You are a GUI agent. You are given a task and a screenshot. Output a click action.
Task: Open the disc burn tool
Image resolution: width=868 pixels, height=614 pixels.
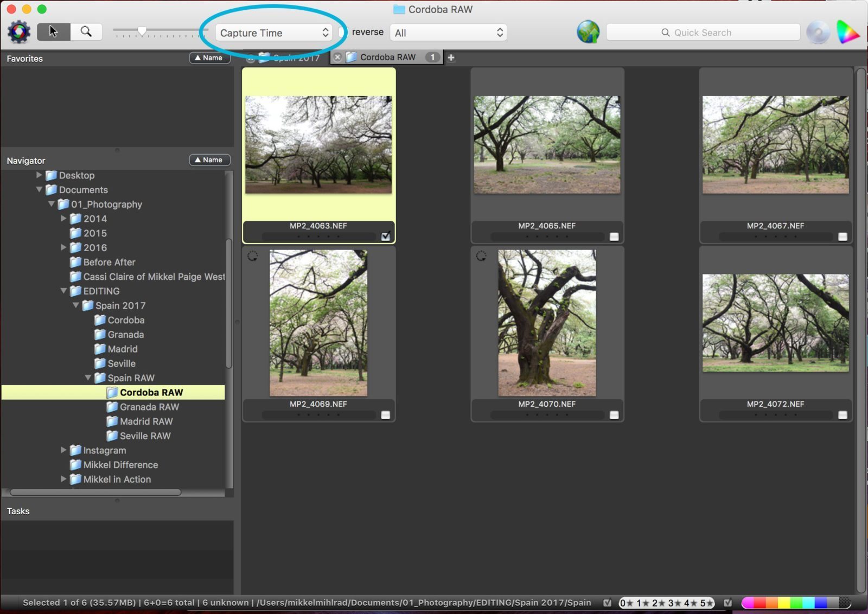coord(818,32)
